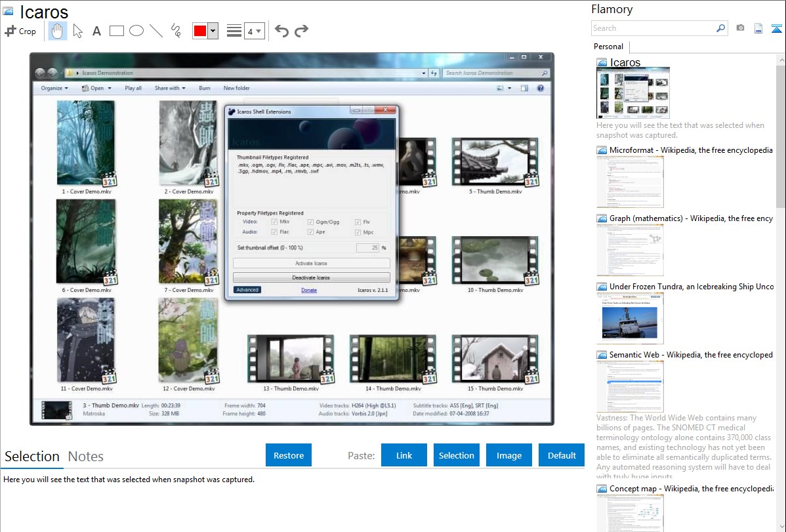Click the snapshot icon beside Concept map
The height and width of the screenshot is (532, 786).
[602, 489]
